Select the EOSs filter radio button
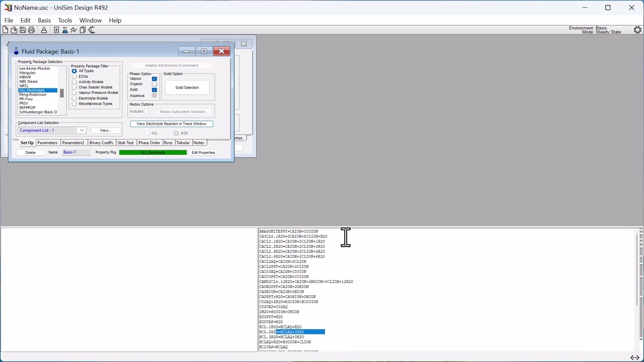The image size is (644, 362). (74, 76)
